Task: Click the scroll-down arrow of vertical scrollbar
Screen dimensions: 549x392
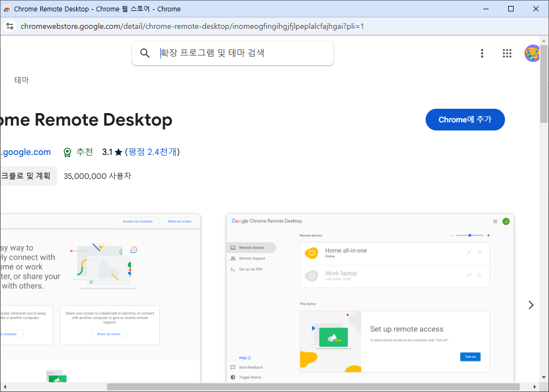Action: click(544, 377)
